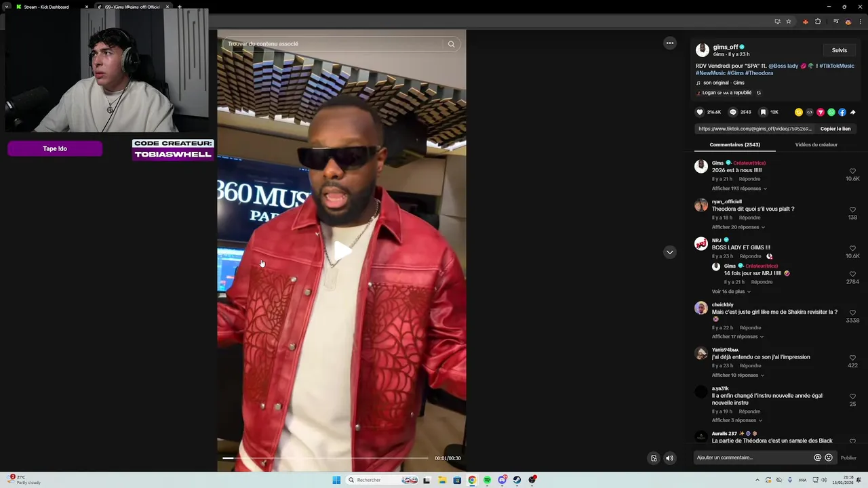This screenshot has width=868, height=488.
Task: Click the video progress bar
Action: click(325, 458)
